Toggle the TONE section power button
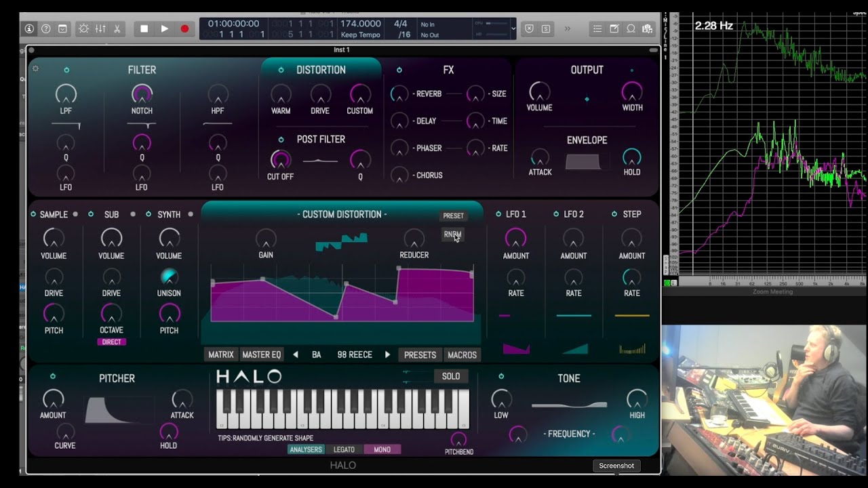Viewport: 868px width, 488px height. tap(501, 376)
